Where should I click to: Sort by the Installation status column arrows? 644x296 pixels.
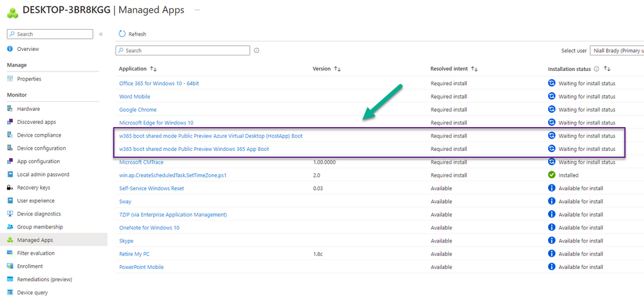(x=607, y=69)
